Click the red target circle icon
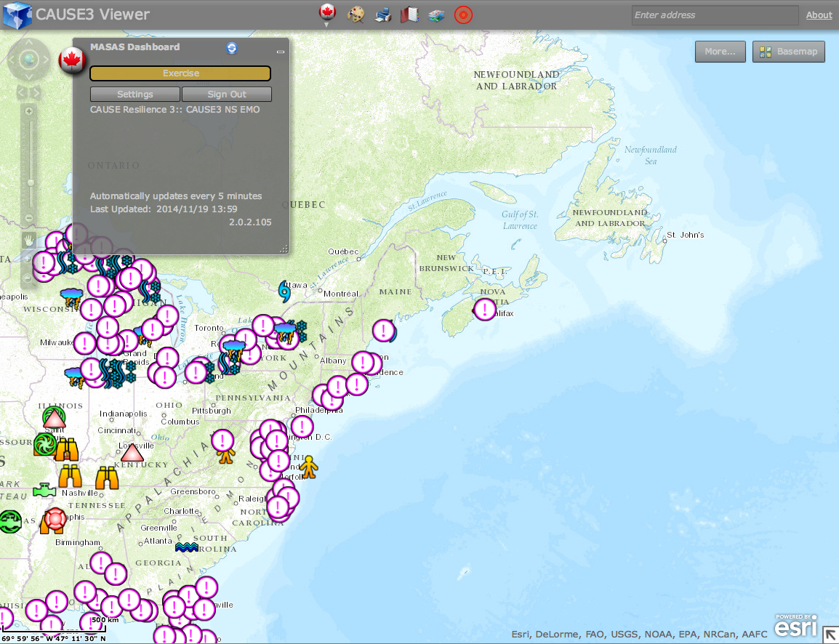The image size is (839, 644). 463,15
